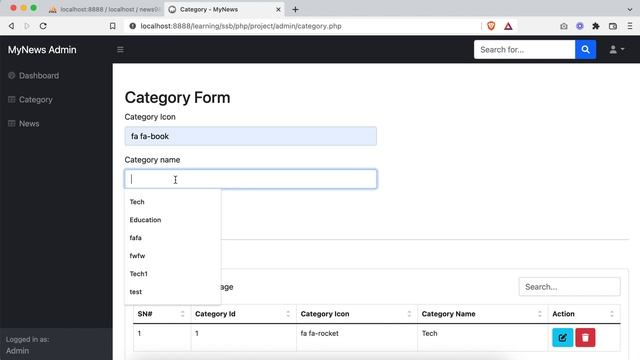Viewport: 640px width, 360px height.
Task: Open News in the sidebar
Action: pyautogui.click(x=29, y=123)
